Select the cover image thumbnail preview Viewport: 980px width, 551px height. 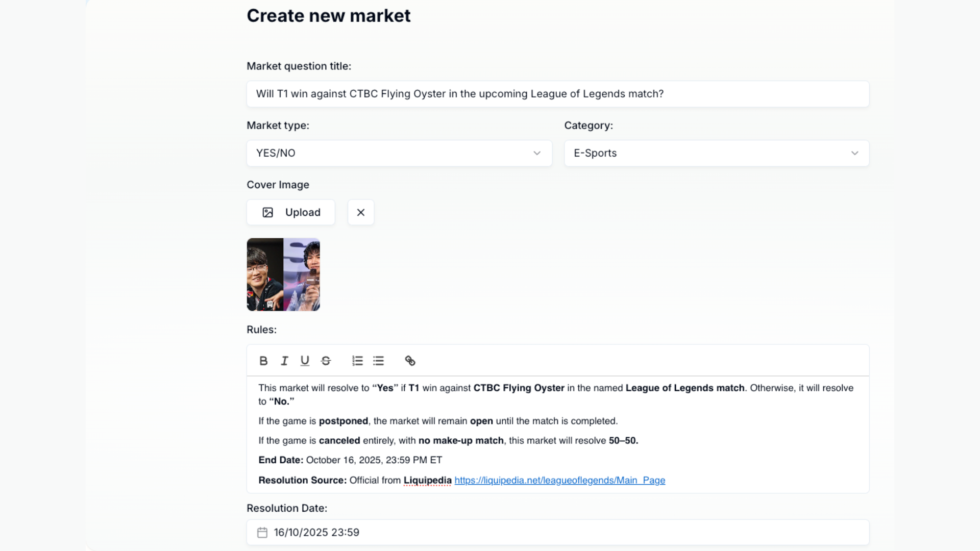coord(283,274)
